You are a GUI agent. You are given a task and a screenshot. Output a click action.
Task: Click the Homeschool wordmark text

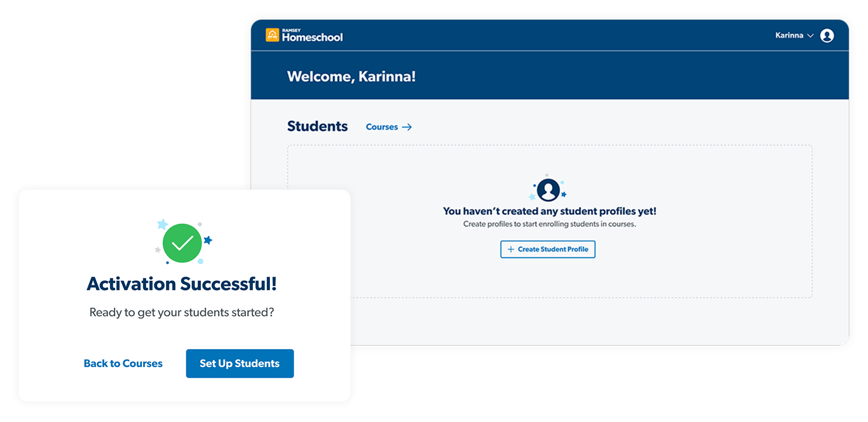click(x=313, y=37)
